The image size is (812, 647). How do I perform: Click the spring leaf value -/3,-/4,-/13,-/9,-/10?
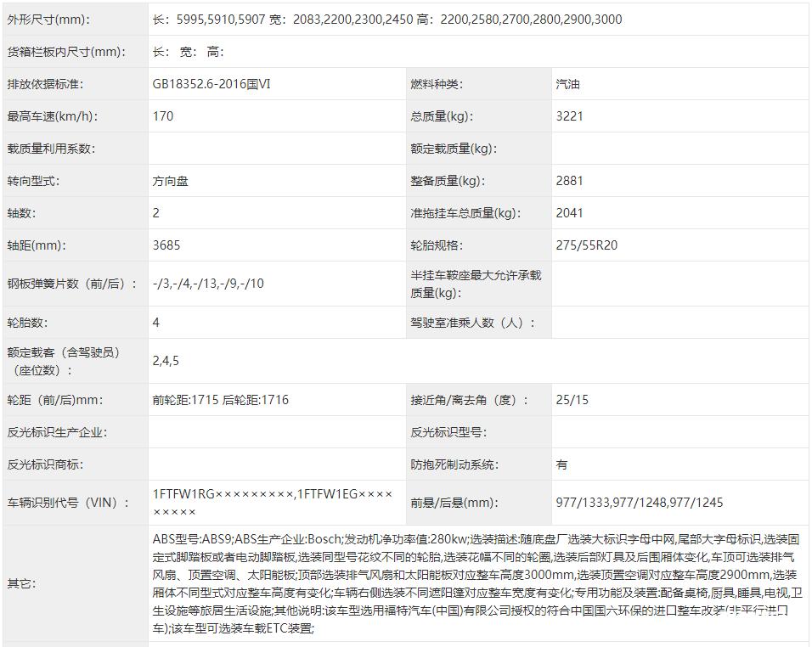click(x=208, y=283)
